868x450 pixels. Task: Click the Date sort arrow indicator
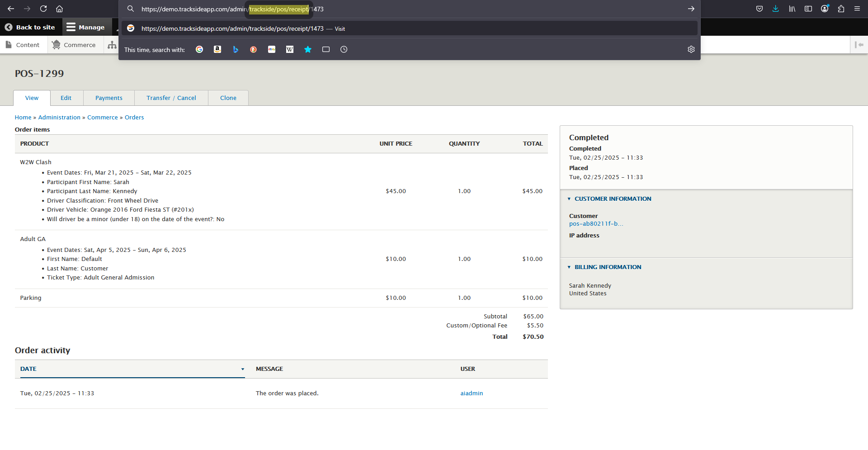point(243,369)
